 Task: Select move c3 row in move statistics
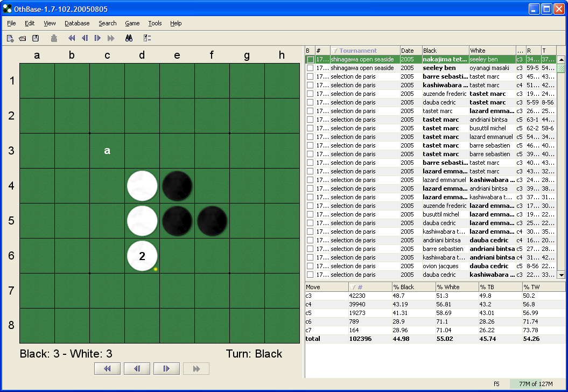pos(435,296)
